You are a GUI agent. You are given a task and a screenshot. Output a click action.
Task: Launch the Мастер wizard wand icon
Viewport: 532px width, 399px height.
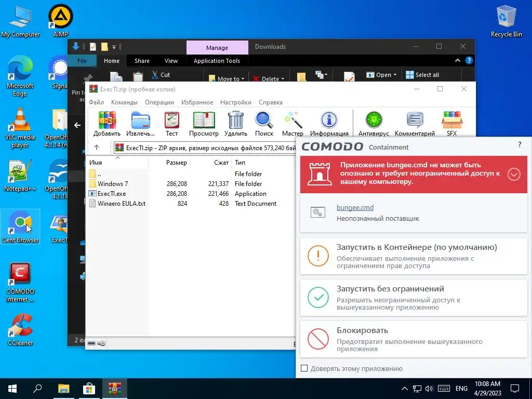(292, 124)
